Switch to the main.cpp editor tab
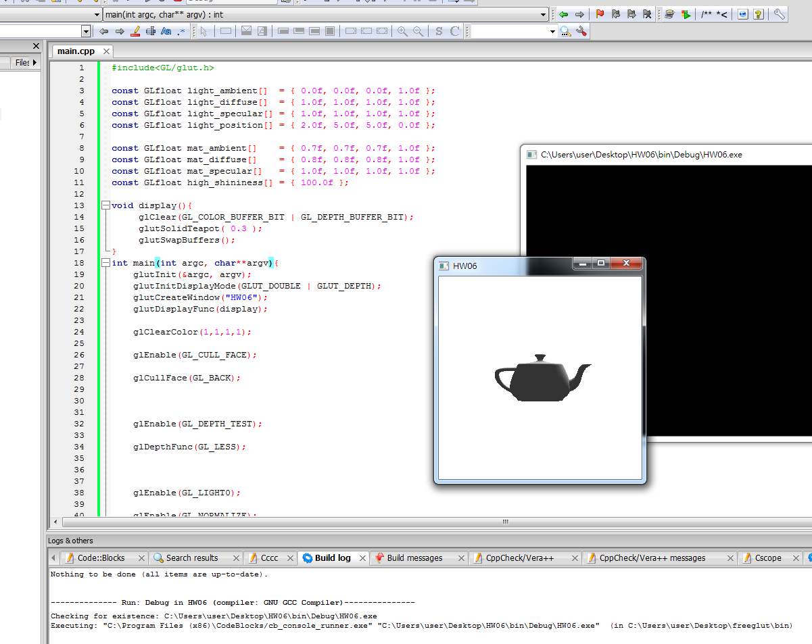The width and height of the screenshot is (812, 644). point(76,51)
